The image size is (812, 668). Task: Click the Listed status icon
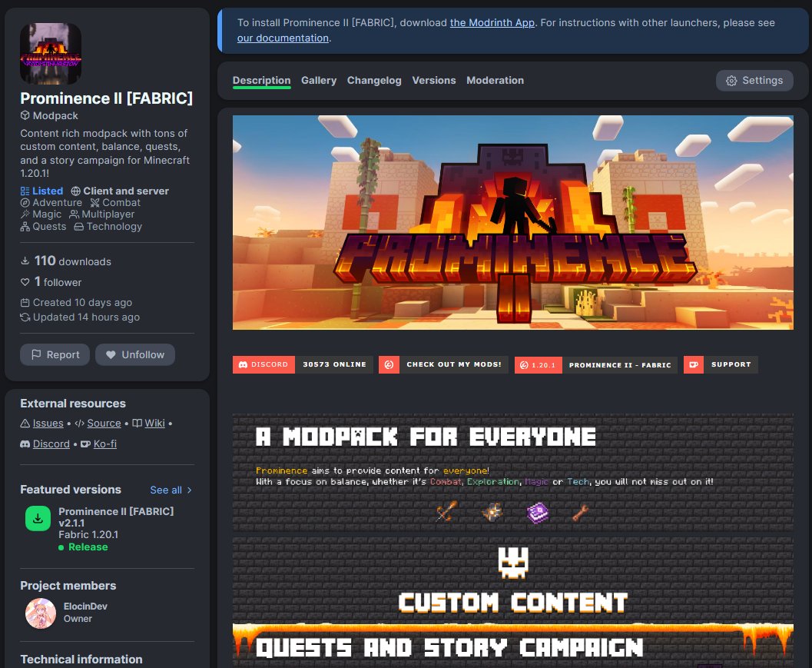coord(25,191)
